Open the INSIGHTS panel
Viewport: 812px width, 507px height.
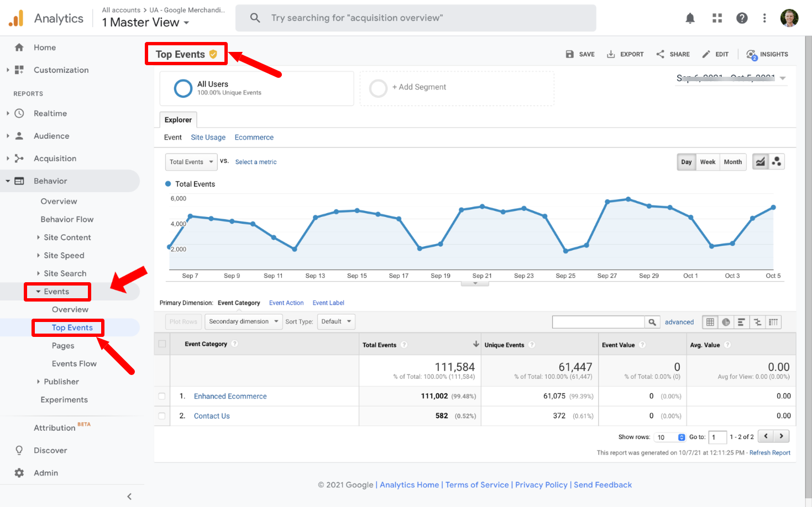point(767,54)
